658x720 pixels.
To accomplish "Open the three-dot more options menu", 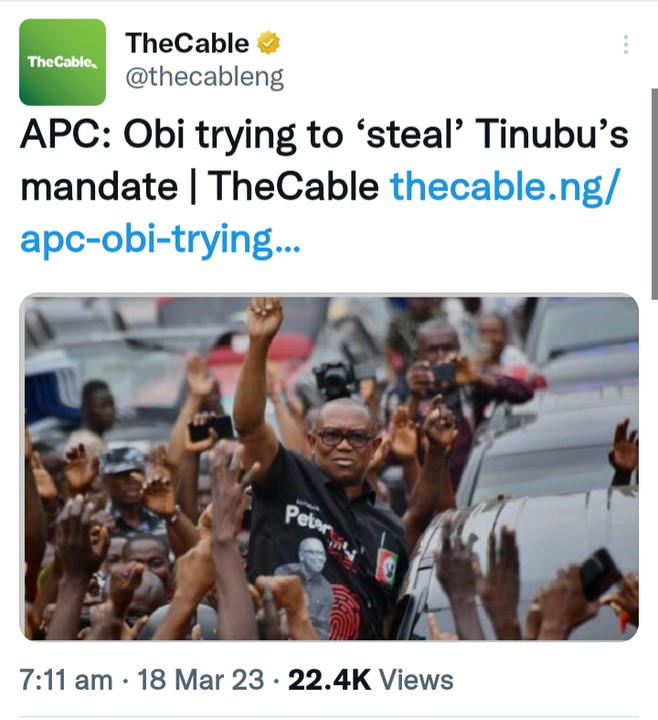I will tap(626, 45).
